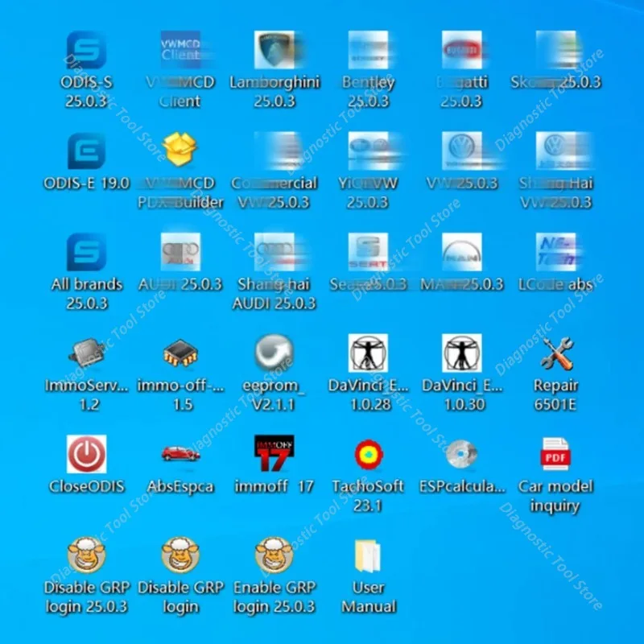Select the ESPcalcula disc icon

[x=461, y=454]
